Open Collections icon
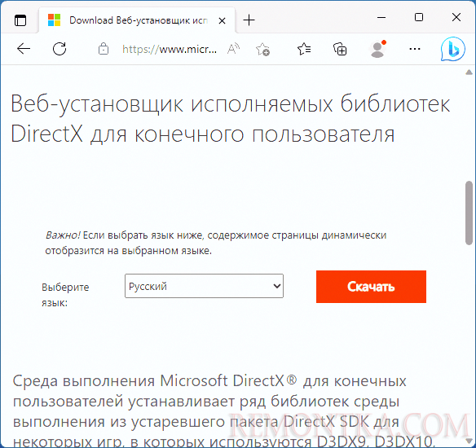This screenshot has height=448, width=476. coord(340,49)
